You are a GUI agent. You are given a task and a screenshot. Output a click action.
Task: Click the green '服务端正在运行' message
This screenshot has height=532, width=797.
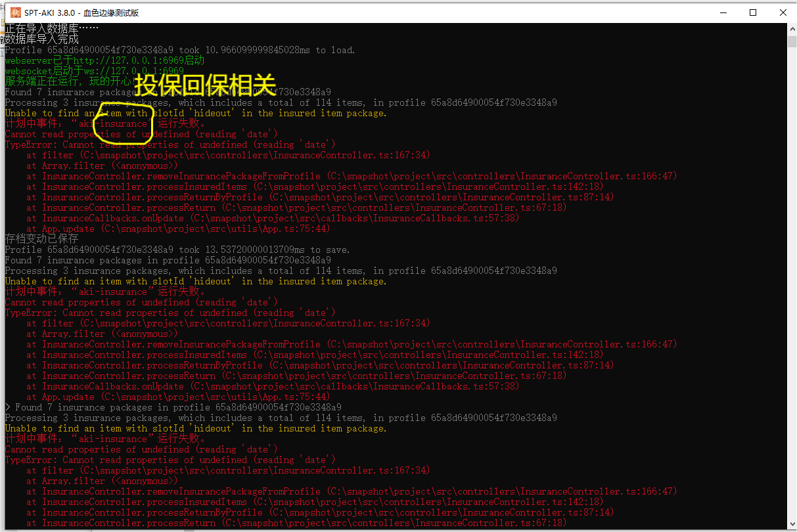coord(69,81)
